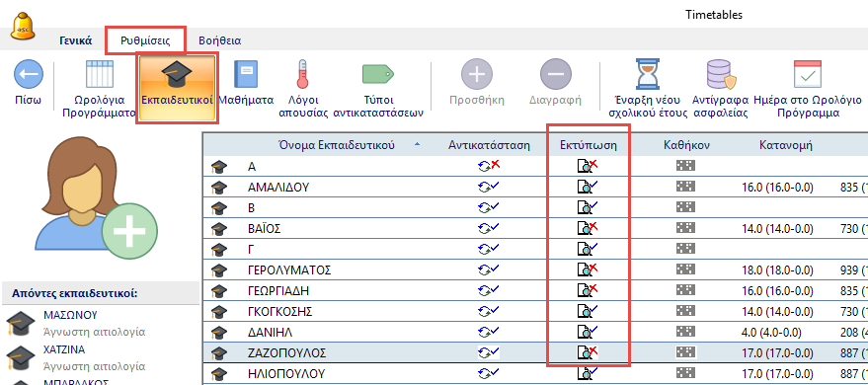Toggle Αντικατάσταση flag for ΗΛΙΟΠΟΥΛΟΥ
This screenshot has height=385, width=868.
[489, 373]
